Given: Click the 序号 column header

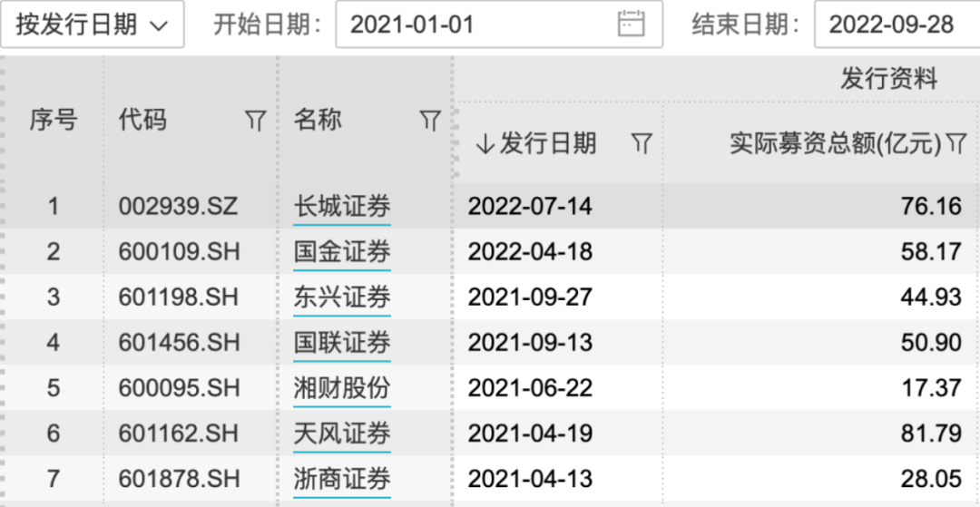Looking at the screenshot, I should 53,120.
